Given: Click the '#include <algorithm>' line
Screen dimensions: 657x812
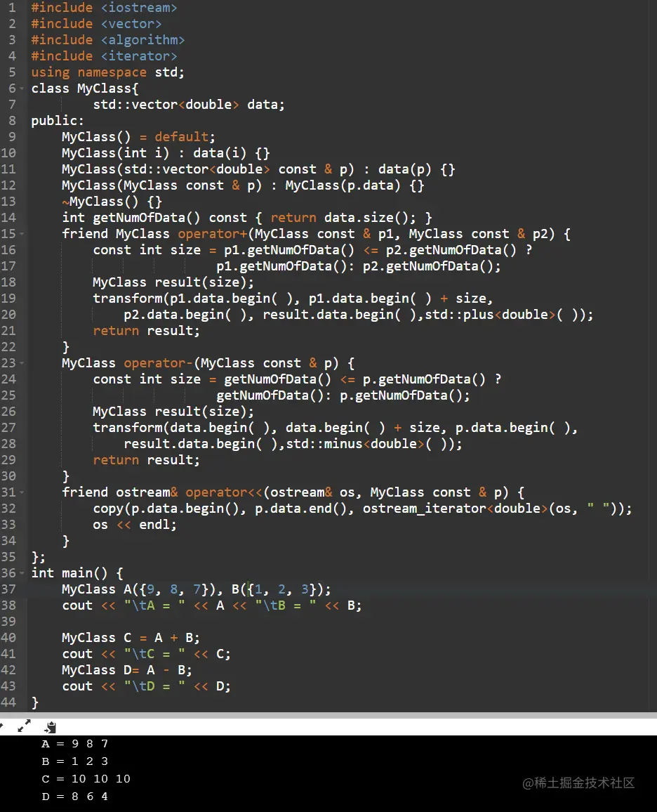Looking at the screenshot, I should pos(107,40).
